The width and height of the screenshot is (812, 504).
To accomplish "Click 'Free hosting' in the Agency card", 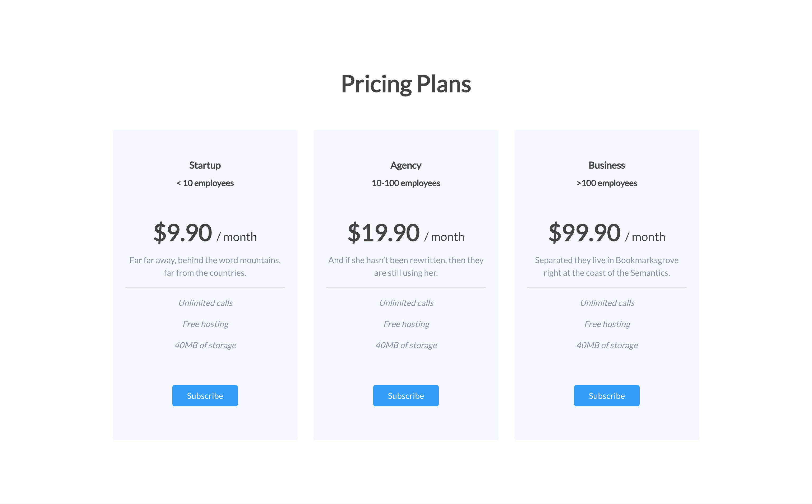I will pyautogui.click(x=406, y=324).
